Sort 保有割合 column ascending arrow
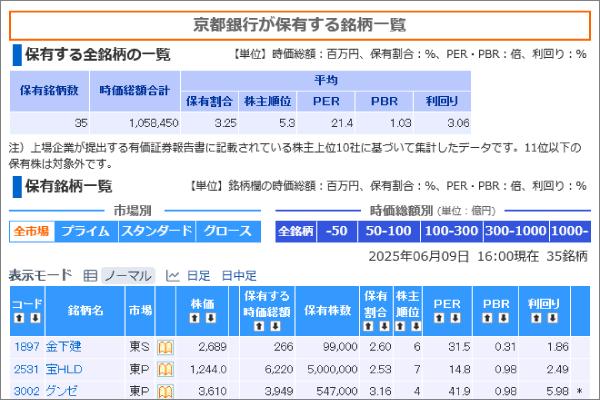This screenshot has width=600, height=400. point(368,326)
